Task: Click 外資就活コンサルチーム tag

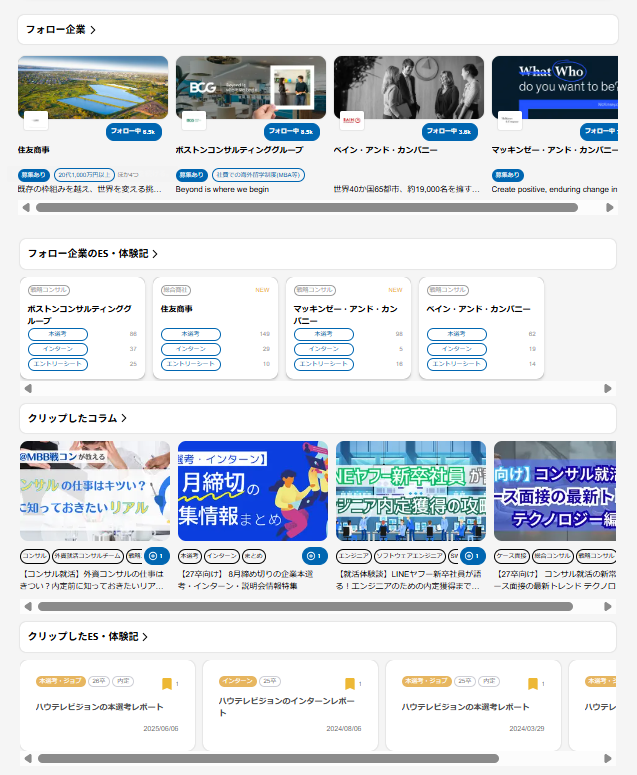Action: [x=87, y=556]
